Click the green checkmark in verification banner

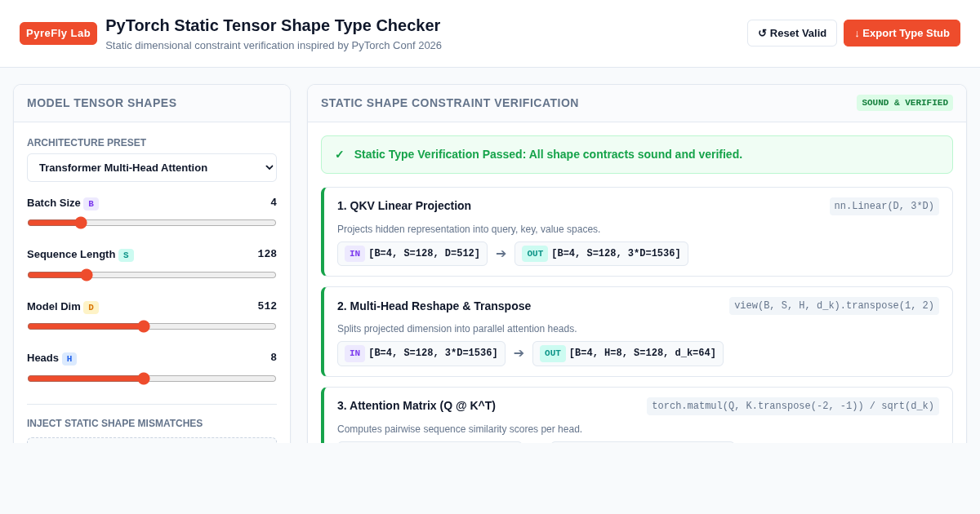(x=340, y=154)
